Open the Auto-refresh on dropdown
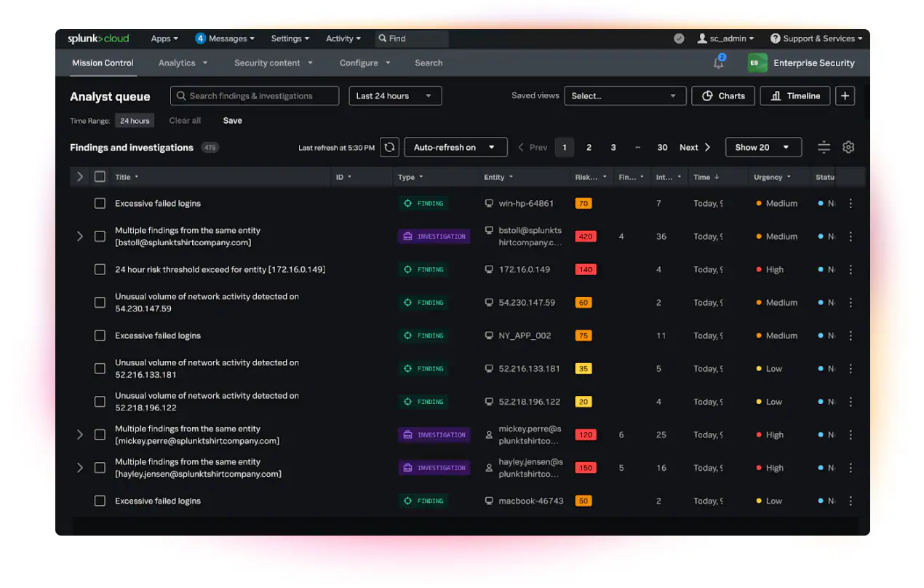The image size is (924, 588). point(455,148)
